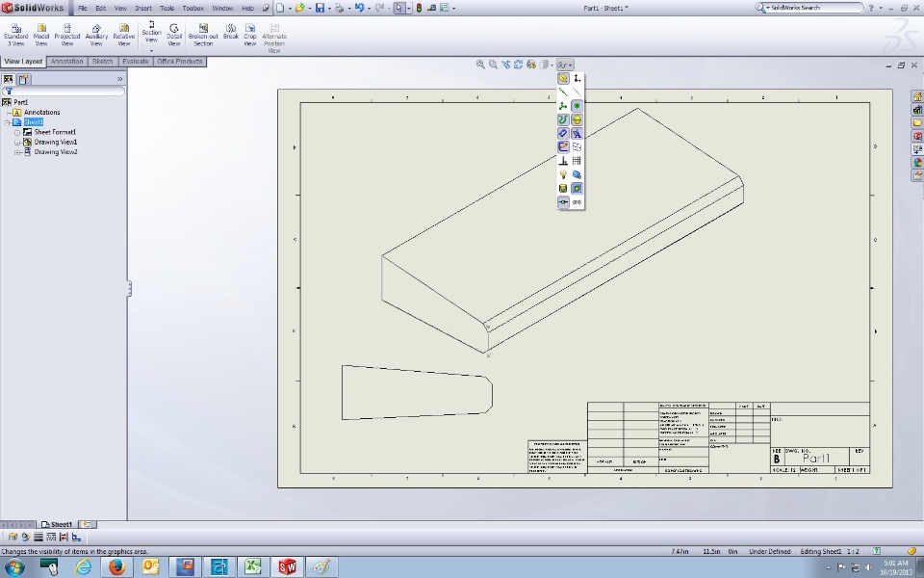Viewport: 924px width, 578px height.
Task: Open the Select tool dropdown arrow
Action: click(408, 9)
